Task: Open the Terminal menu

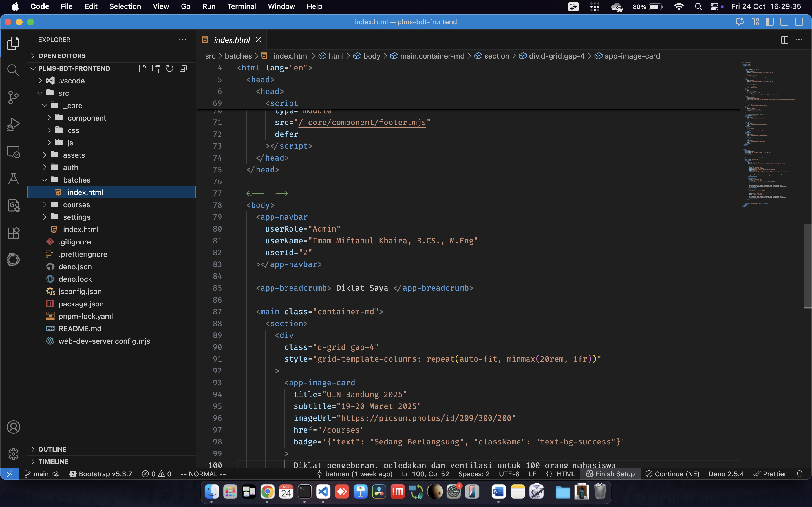Action: 241,6
